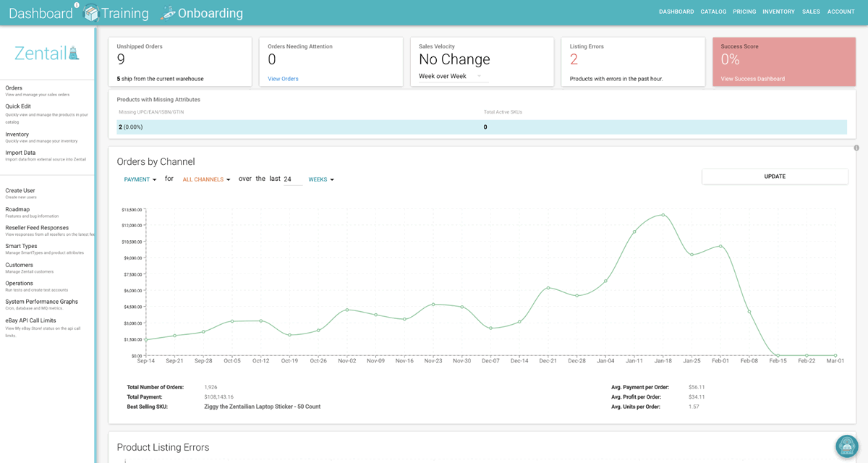Follow the View Orders link
Screen dimensions: 868x463
[x=283, y=79]
